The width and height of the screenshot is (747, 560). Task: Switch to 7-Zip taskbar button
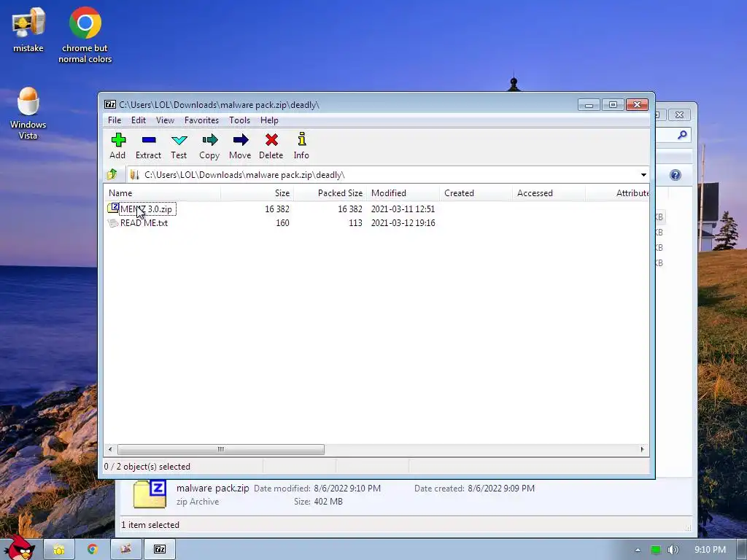[160, 550]
